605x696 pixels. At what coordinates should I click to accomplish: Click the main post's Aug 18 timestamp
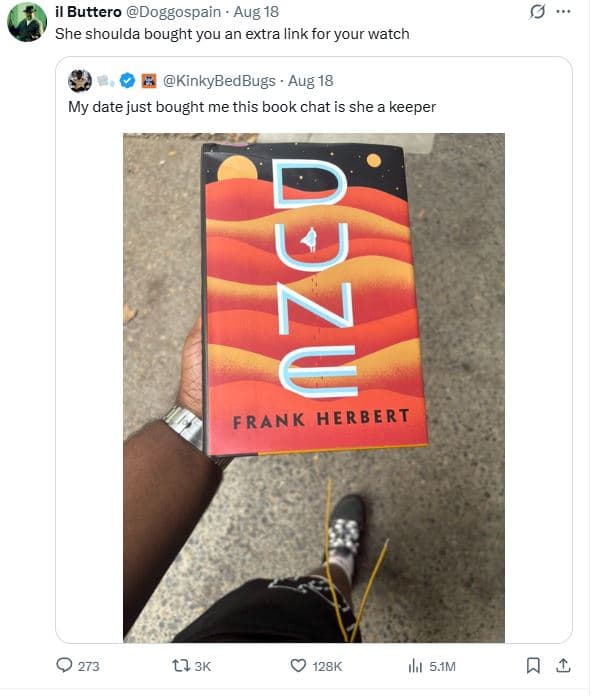(x=256, y=12)
